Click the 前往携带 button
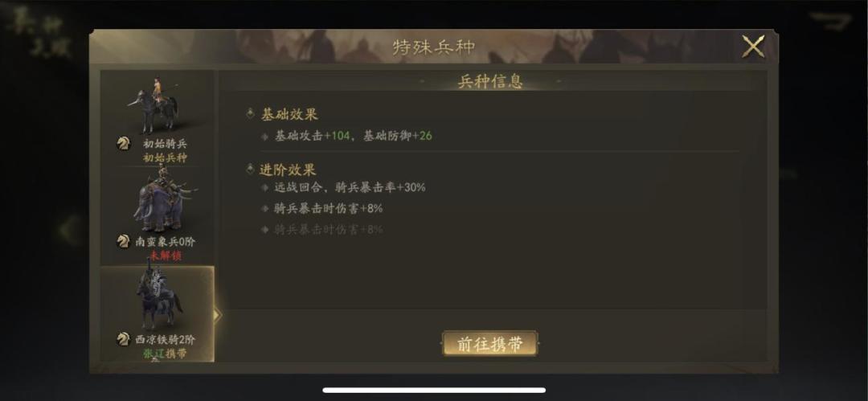 coord(490,344)
